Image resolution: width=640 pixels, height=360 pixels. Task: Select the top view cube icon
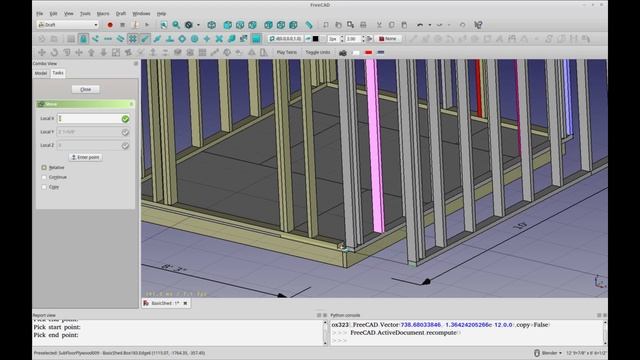click(x=240, y=25)
